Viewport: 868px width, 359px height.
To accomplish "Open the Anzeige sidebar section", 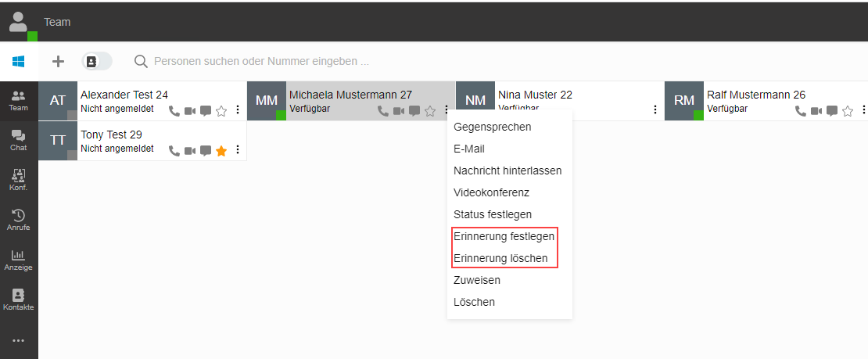I will click(19, 260).
